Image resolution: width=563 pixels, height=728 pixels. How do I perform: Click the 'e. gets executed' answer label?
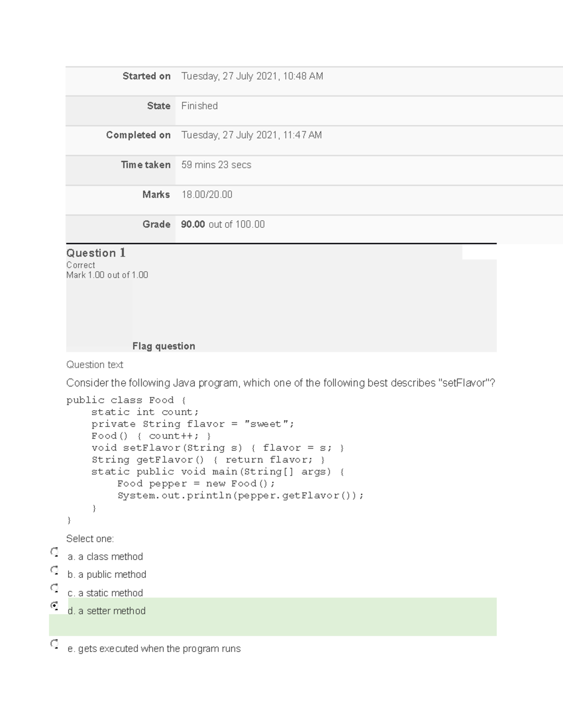tap(154, 649)
